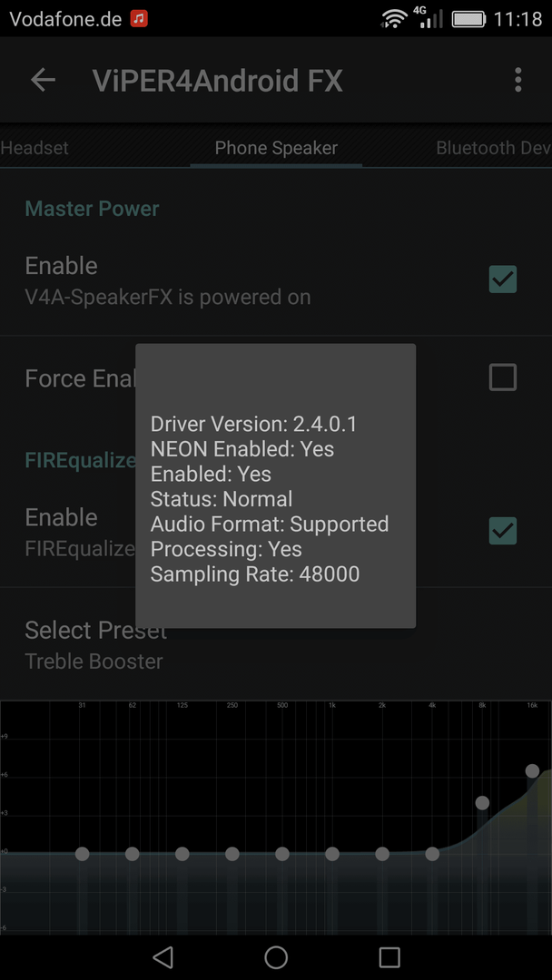
Task: Click the 16k equalizer band handle
Action: click(532, 770)
